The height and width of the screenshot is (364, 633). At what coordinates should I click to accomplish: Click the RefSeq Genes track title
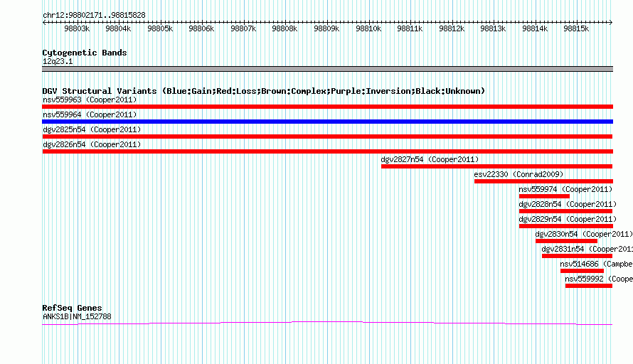click(x=72, y=308)
